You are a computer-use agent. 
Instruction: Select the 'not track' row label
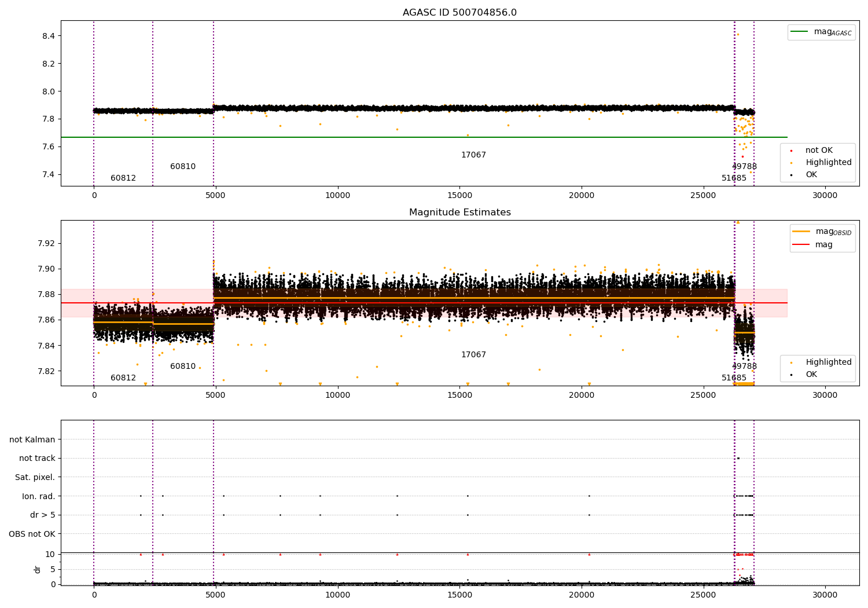pos(37,459)
